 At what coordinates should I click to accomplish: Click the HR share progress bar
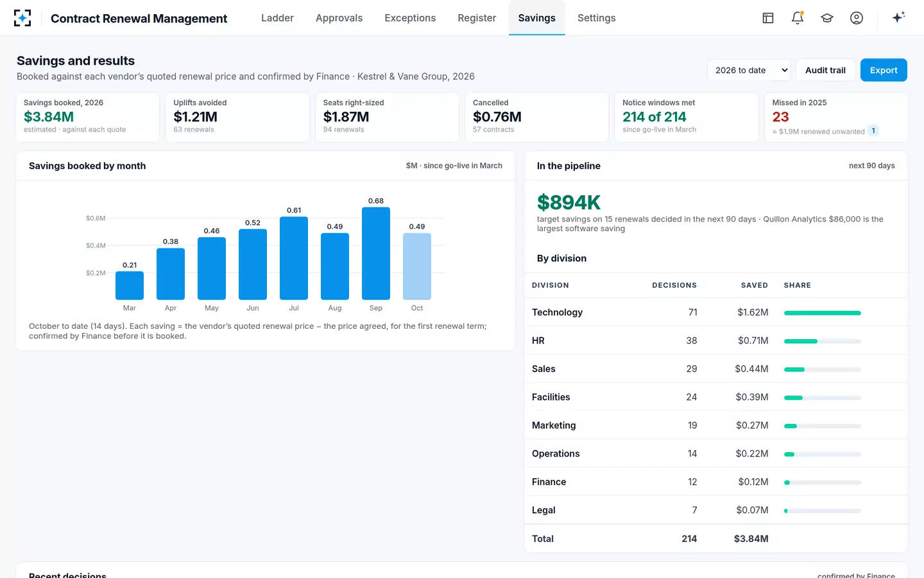point(823,341)
